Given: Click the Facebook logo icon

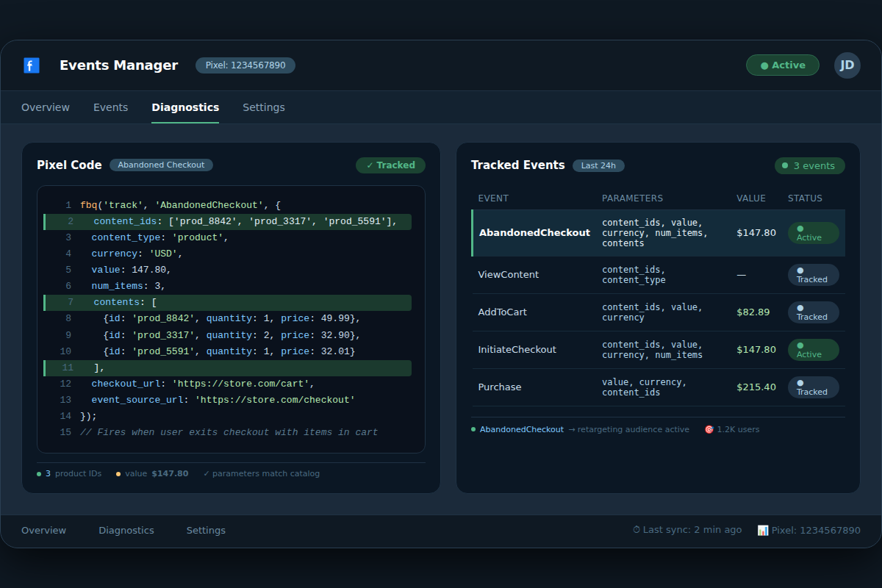Looking at the screenshot, I should click(x=32, y=65).
